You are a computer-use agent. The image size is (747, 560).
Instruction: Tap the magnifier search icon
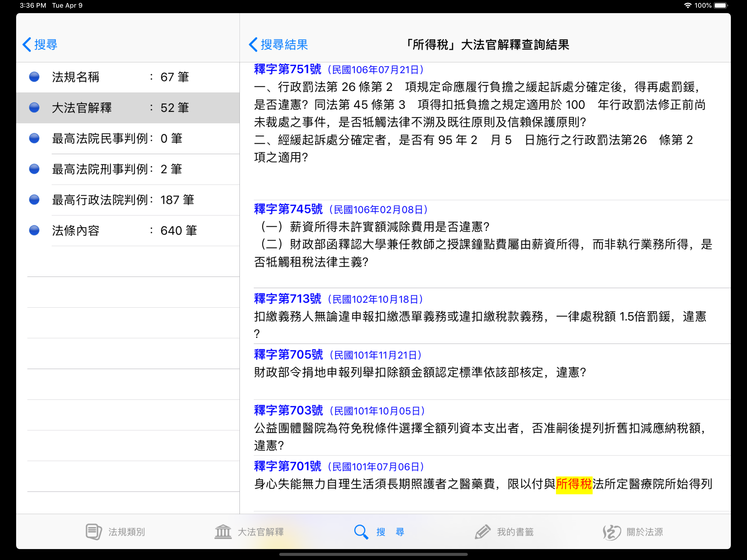pyautogui.click(x=361, y=532)
